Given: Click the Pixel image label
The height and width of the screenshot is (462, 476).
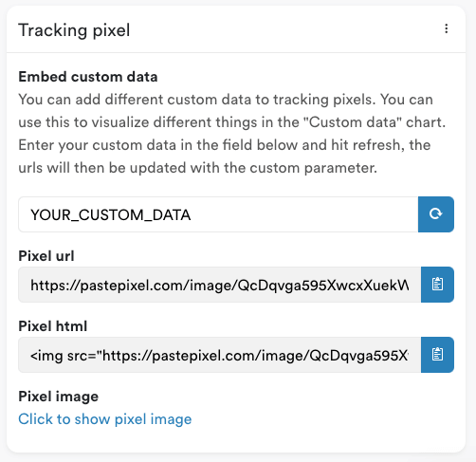Looking at the screenshot, I should tap(59, 397).
